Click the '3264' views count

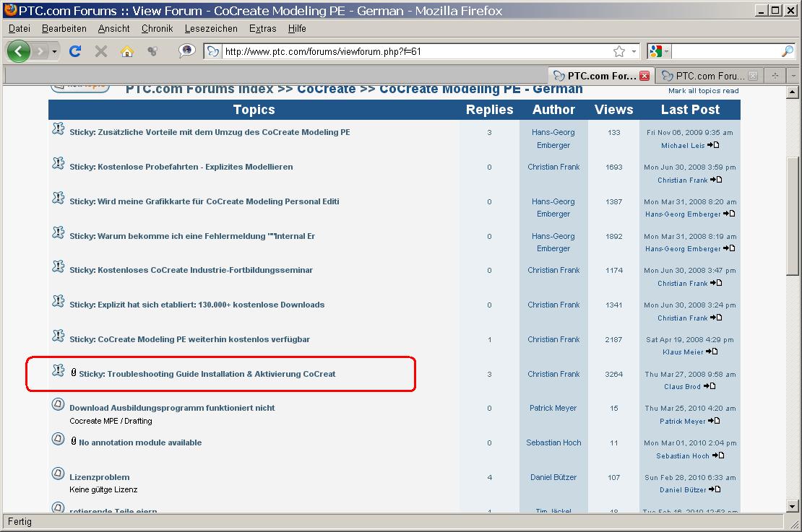click(613, 374)
